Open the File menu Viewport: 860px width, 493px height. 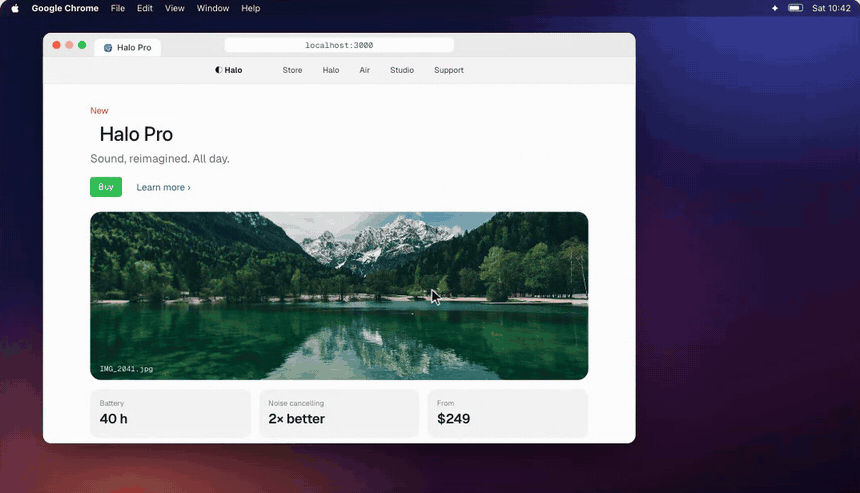point(117,8)
